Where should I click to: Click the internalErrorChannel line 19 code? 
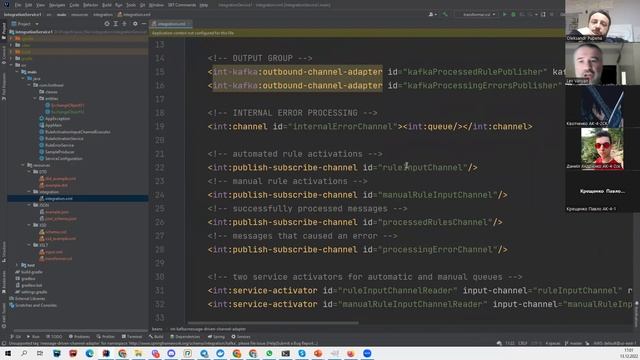point(370,127)
